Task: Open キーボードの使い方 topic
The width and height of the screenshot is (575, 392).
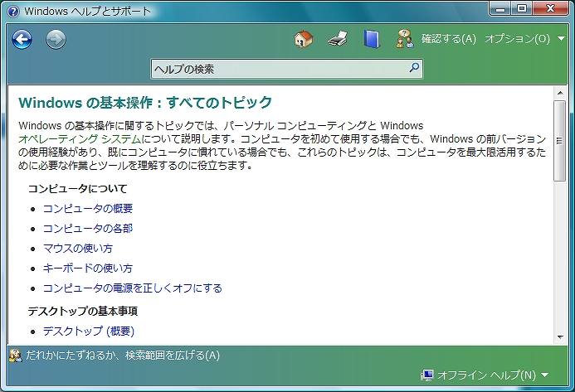Action: [88, 268]
